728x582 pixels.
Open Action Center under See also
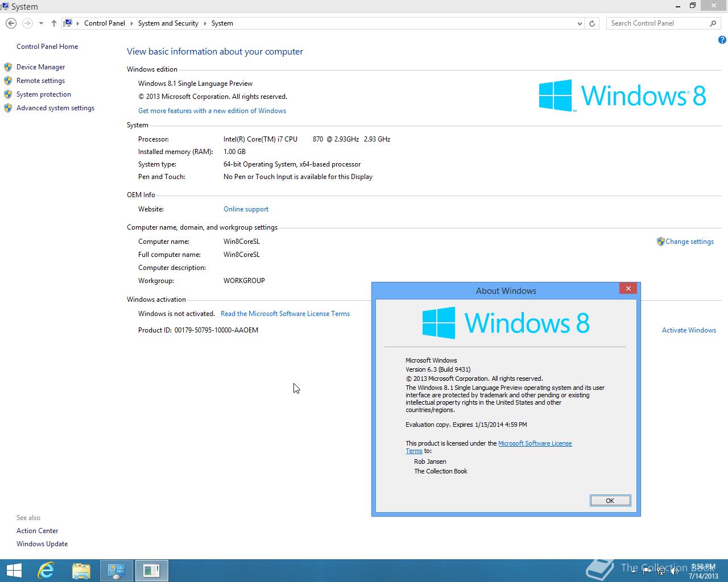38,531
